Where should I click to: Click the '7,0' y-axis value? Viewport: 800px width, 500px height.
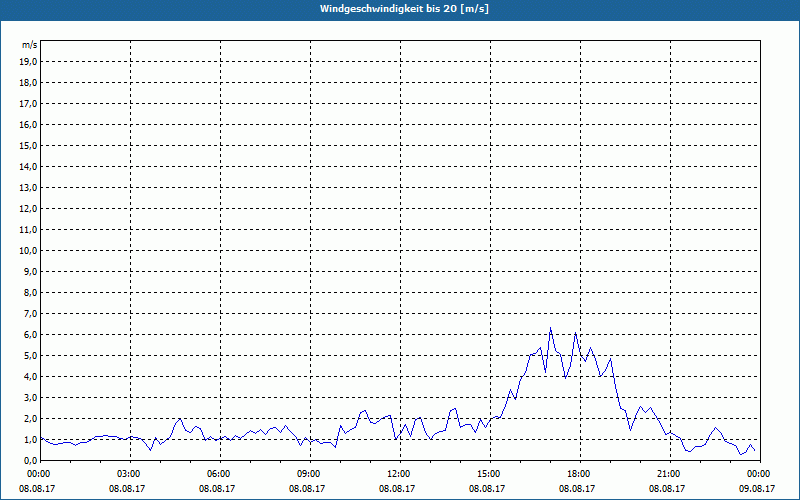(30, 313)
